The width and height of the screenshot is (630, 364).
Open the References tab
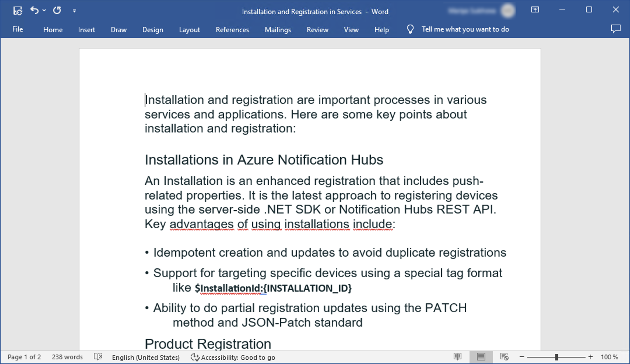click(x=232, y=29)
